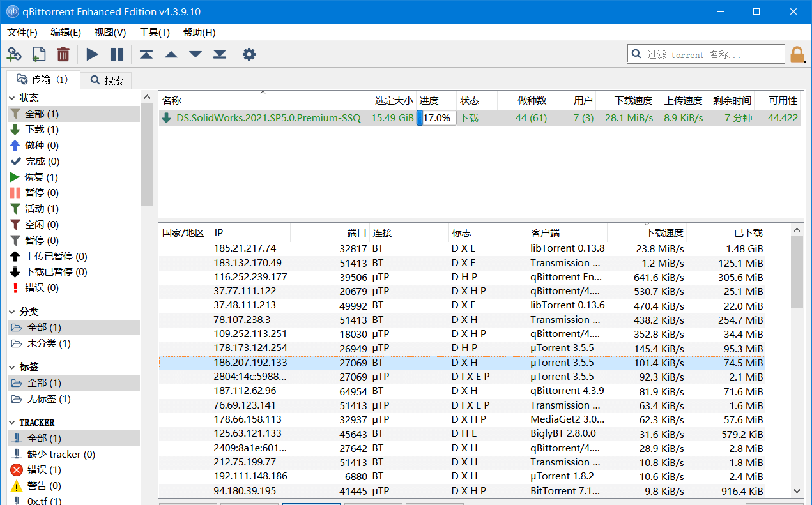Click the 17.0% progress bar
The width and height of the screenshot is (812, 505).
click(437, 118)
